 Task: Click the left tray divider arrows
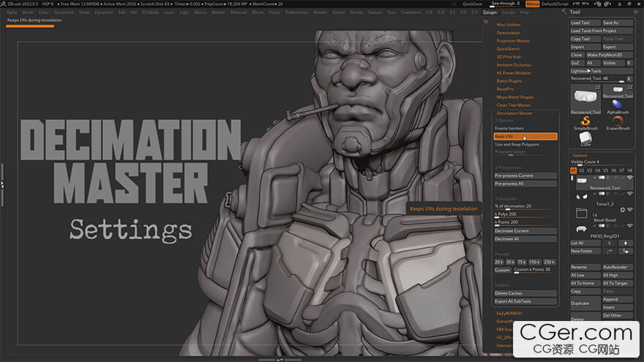coord(2,185)
